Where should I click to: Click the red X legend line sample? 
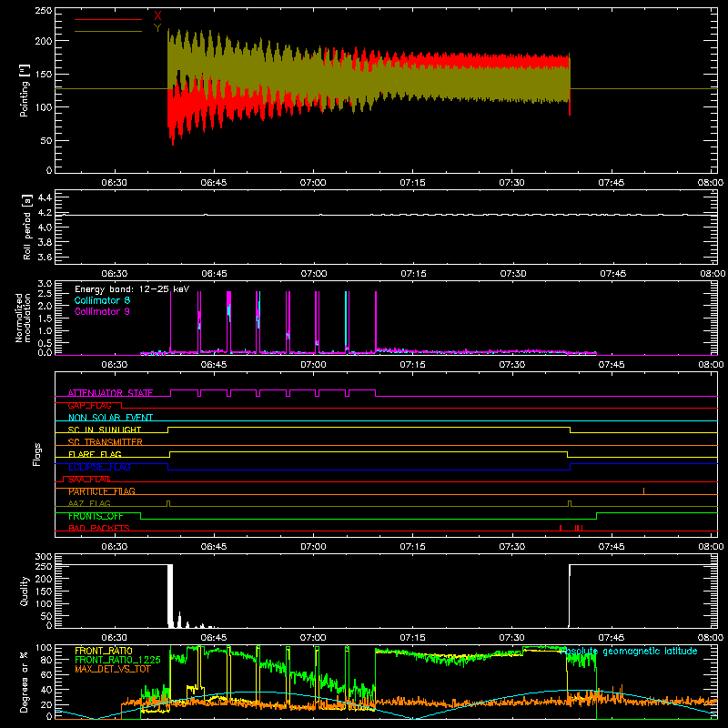[108, 19]
